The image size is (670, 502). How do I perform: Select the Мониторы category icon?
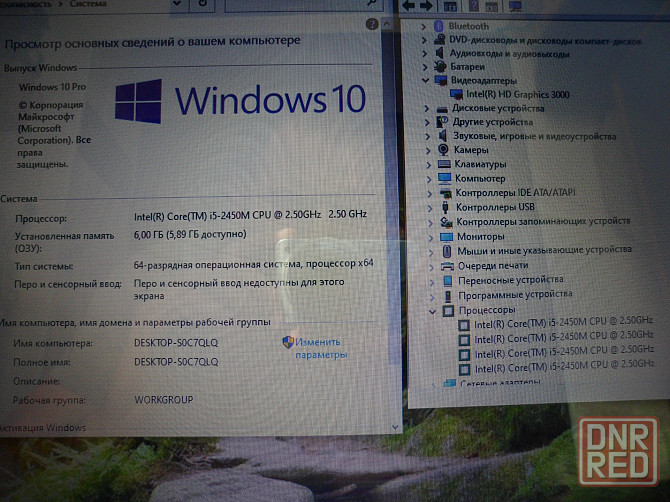pos(446,237)
